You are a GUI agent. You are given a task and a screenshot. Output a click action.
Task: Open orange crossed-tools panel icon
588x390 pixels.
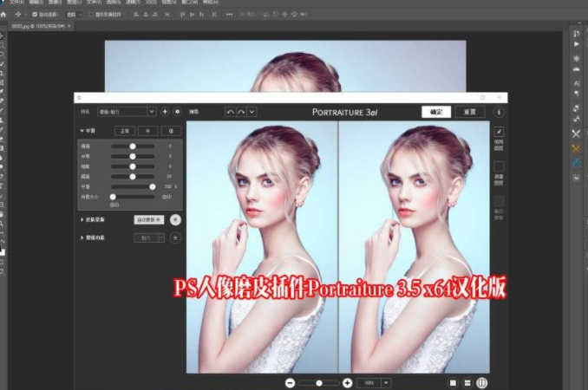click(x=577, y=149)
